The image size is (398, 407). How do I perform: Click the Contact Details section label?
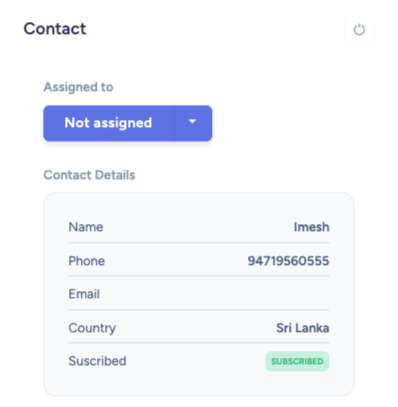tap(89, 175)
